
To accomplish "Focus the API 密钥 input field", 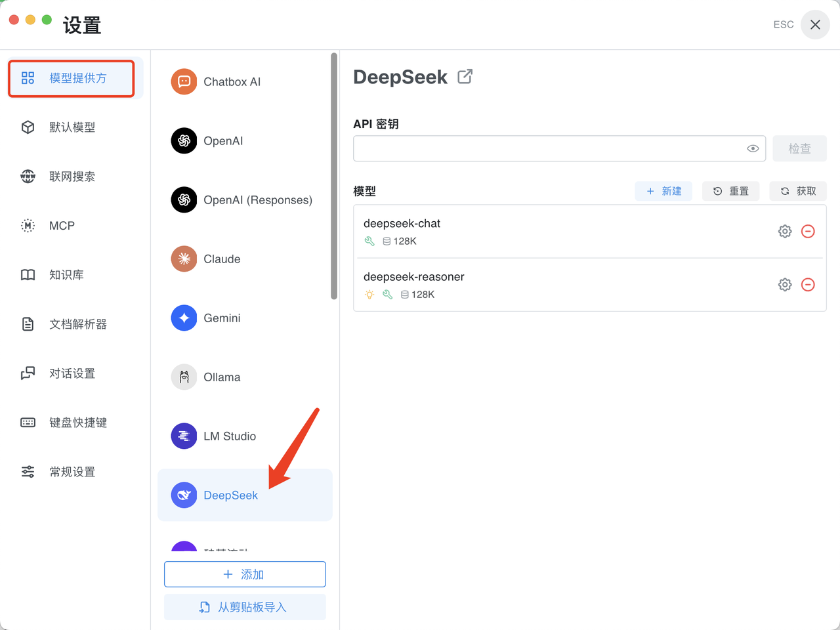I will point(548,149).
